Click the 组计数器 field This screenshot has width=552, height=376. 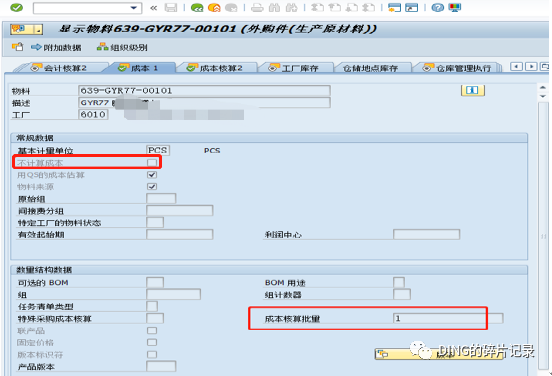coord(402,294)
